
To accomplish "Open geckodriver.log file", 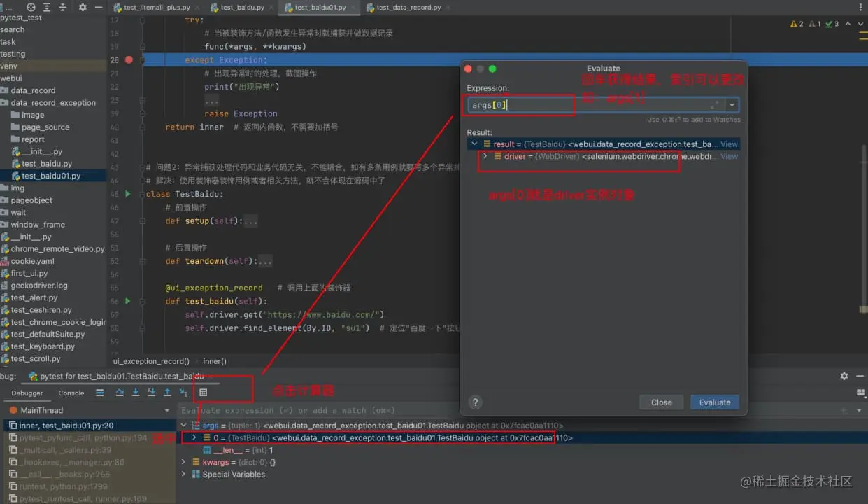I will (39, 285).
